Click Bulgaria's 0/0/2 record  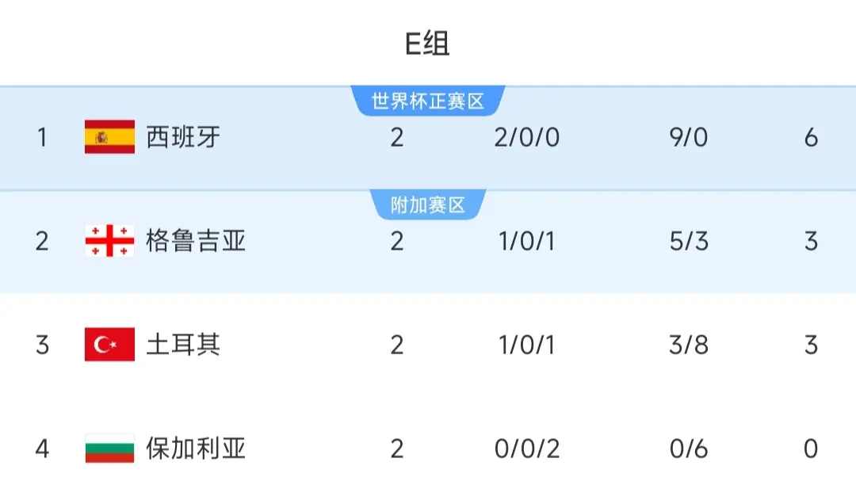[526, 449]
